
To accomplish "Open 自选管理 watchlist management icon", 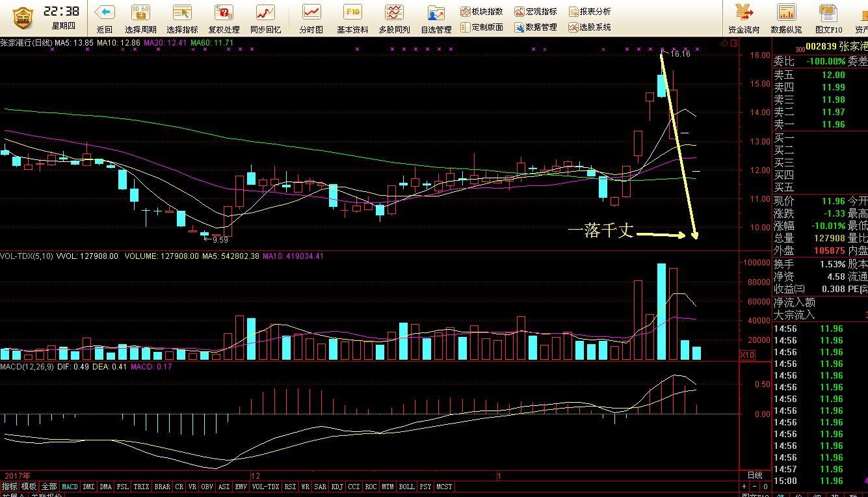I will (436, 12).
